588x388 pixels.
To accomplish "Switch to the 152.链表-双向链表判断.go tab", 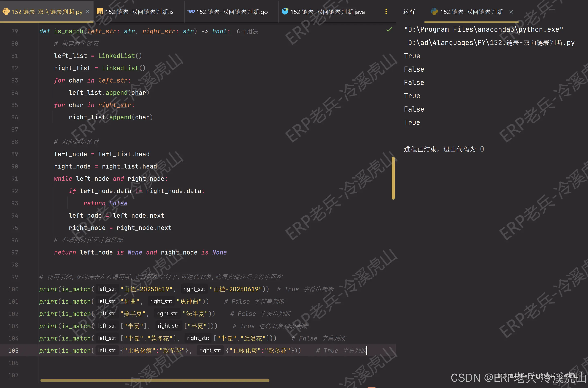I will click(232, 12).
